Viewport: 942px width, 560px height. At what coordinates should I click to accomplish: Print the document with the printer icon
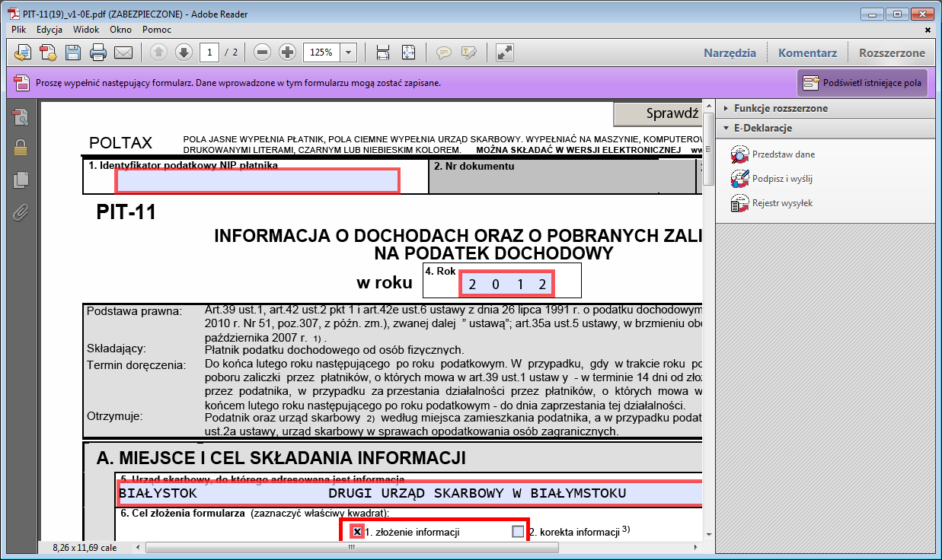[98, 52]
